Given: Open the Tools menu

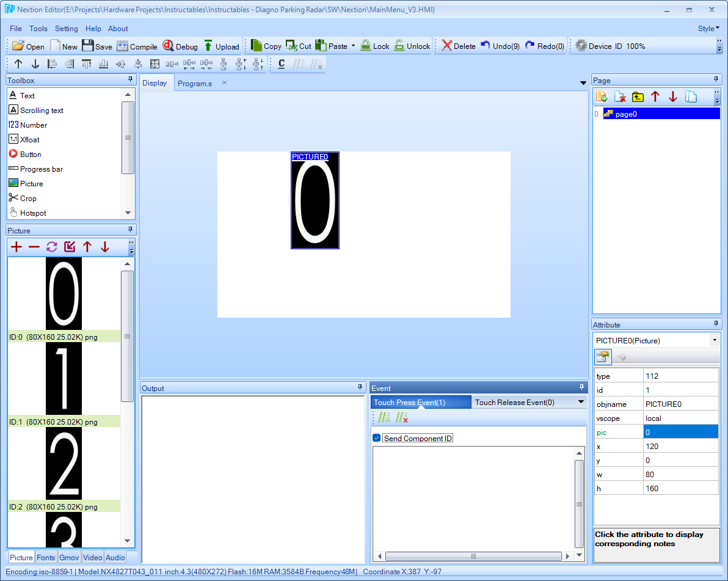Looking at the screenshot, I should click(x=38, y=28).
